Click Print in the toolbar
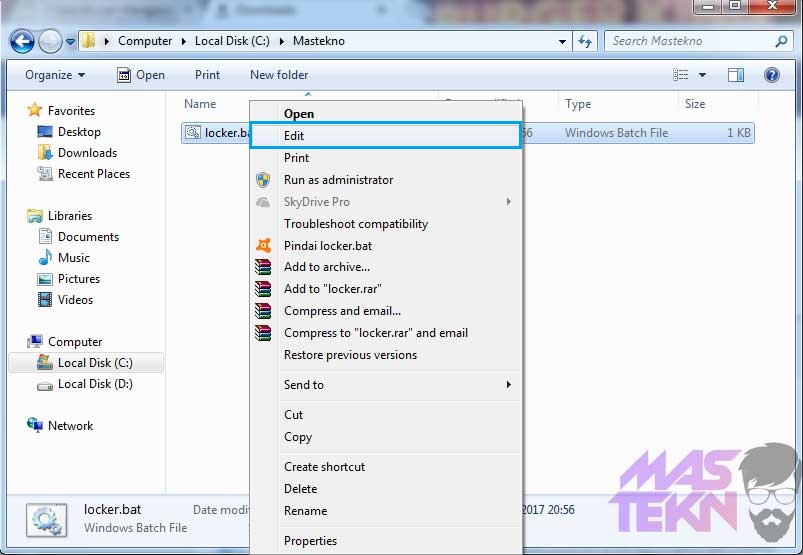 pos(207,75)
